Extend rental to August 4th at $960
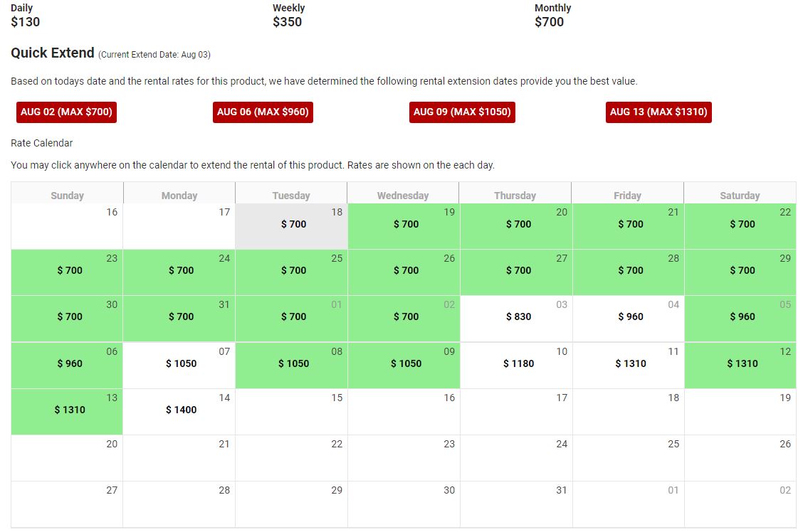803x532 pixels. (x=626, y=318)
